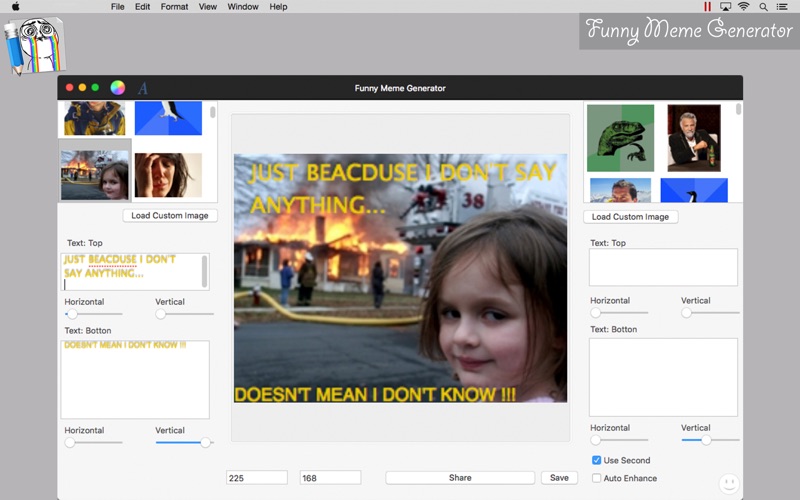Click the rainbow meme app icon on desktop
This screenshot has width=800, height=500.
(x=35, y=46)
